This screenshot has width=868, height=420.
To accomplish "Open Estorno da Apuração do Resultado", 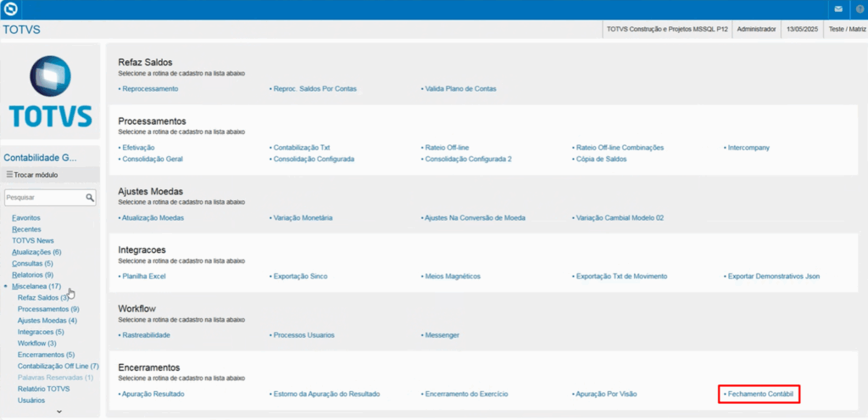I will tap(326, 394).
